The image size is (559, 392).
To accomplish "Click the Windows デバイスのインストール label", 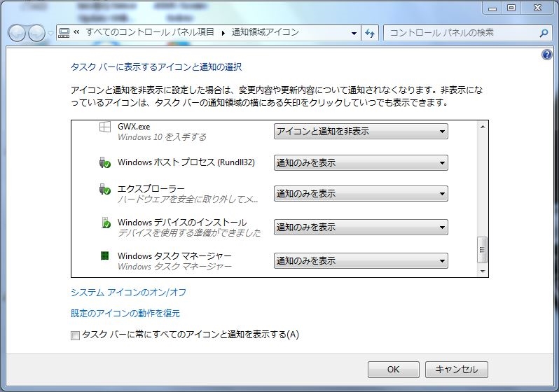I will click(182, 223).
